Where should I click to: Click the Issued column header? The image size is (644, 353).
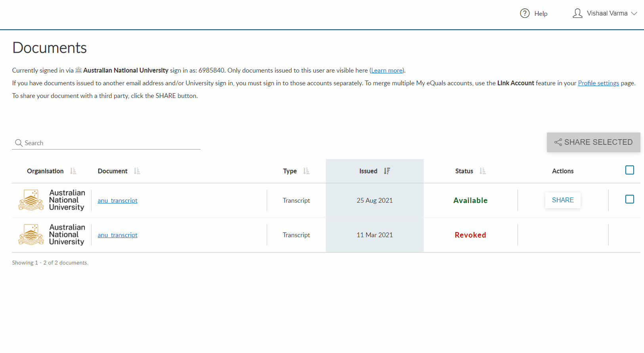[x=368, y=171]
